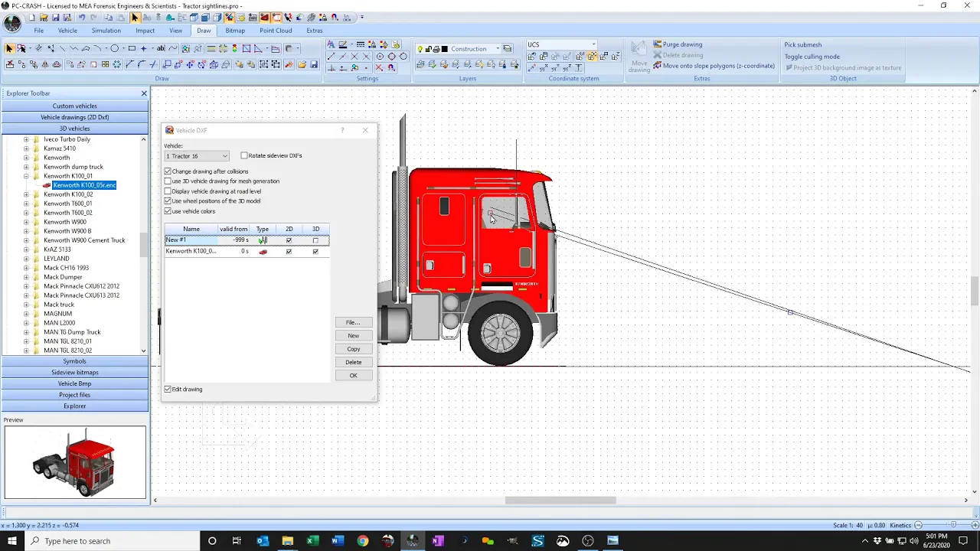This screenshot has height=551, width=980.
Task: Uncheck the Edit drawing checkbox
Action: coord(168,390)
